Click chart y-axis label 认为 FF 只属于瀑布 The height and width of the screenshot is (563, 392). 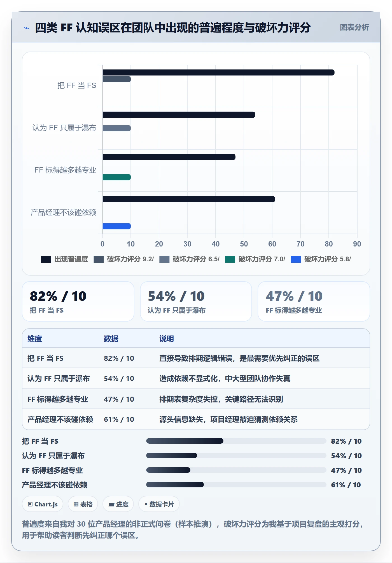[x=64, y=128]
